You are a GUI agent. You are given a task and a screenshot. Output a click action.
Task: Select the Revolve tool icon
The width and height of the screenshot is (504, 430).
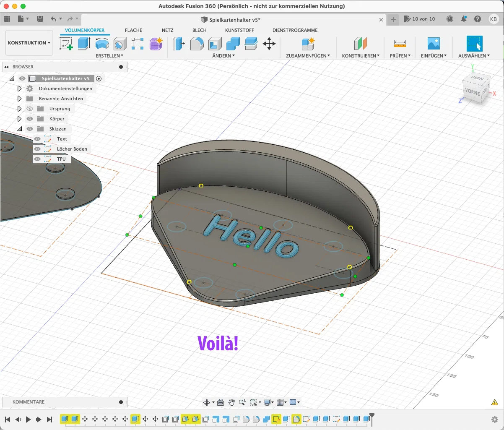click(x=102, y=44)
